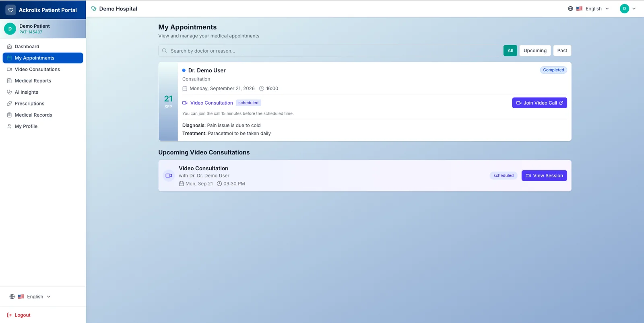
Task: Click the Dr. Demo User appointment name
Action: pyautogui.click(x=207, y=70)
